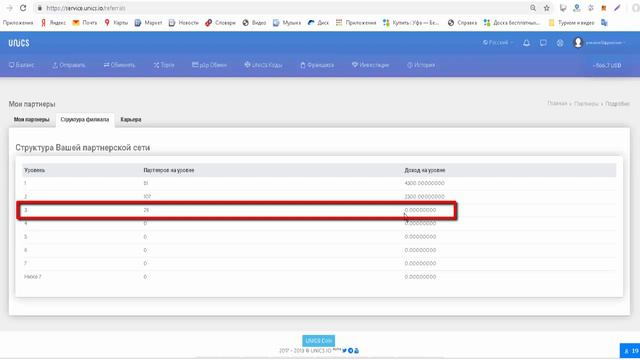This screenshot has height=360, width=640.
Task: Bookmark this page with the star icon
Action: [547, 8]
